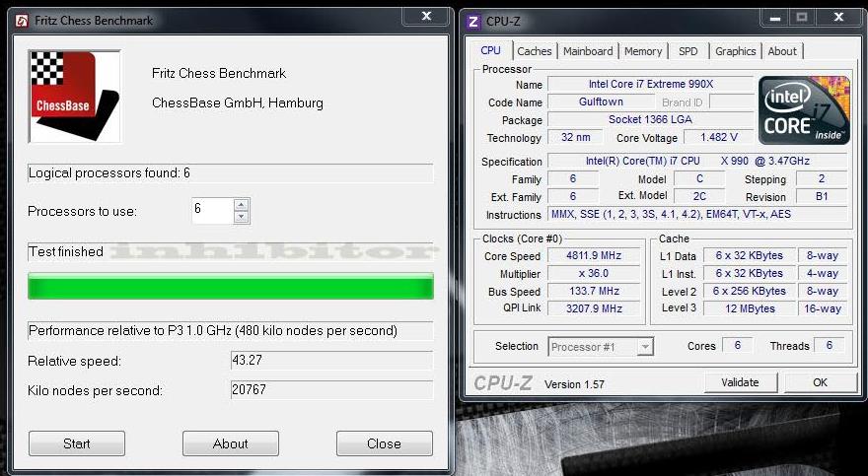Screen dimensions: 868x476
Task: Click the CPU-Z title bar icon
Action: tap(473, 21)
